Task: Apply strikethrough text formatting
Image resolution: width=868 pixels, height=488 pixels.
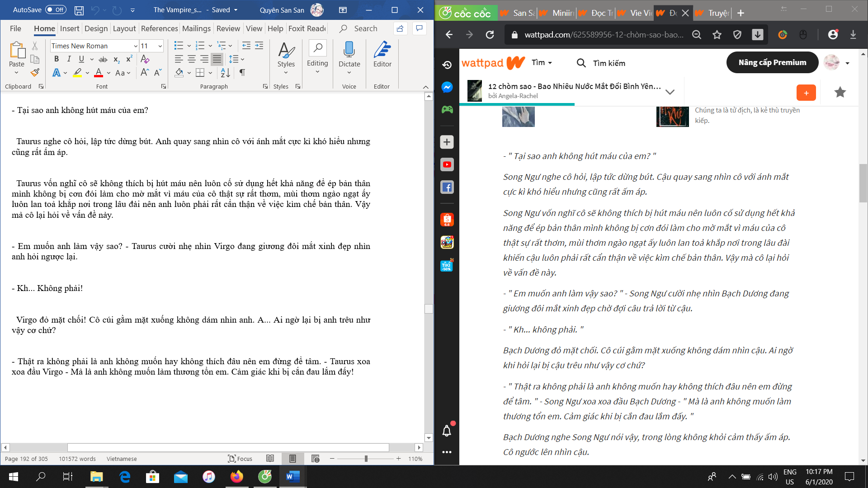Action: tap(103, 59)
